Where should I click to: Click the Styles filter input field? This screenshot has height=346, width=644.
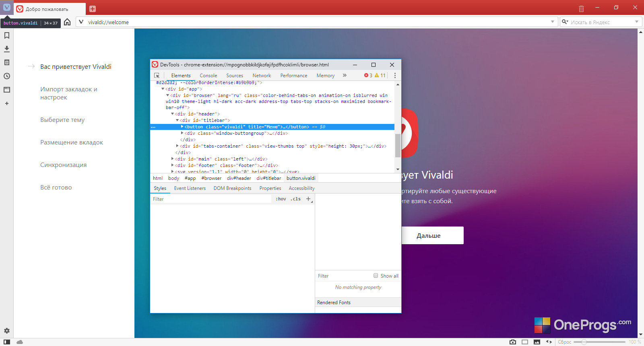pyautogui.click(x=211, y=199)
